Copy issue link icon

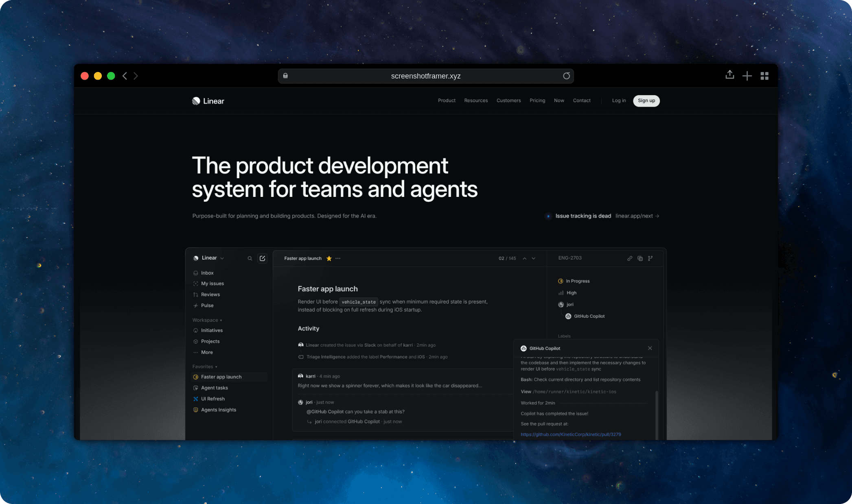pyautogui.click(x=630, y=258)
